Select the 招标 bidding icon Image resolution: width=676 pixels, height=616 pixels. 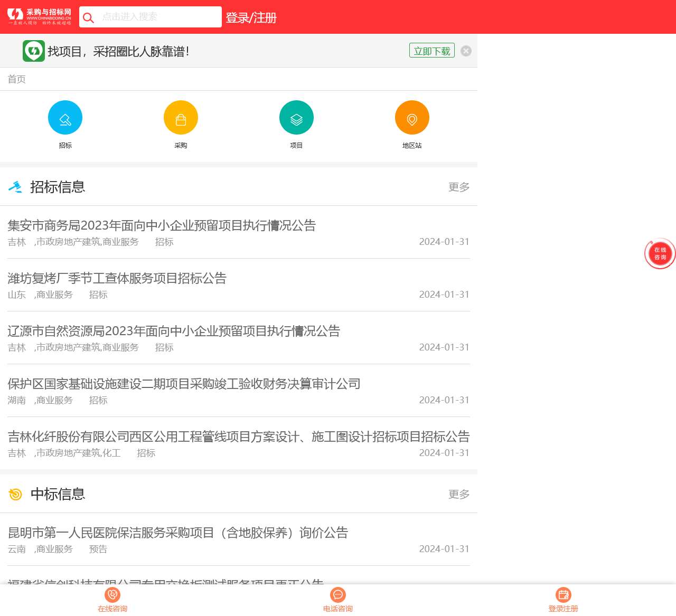pos(65,117)
